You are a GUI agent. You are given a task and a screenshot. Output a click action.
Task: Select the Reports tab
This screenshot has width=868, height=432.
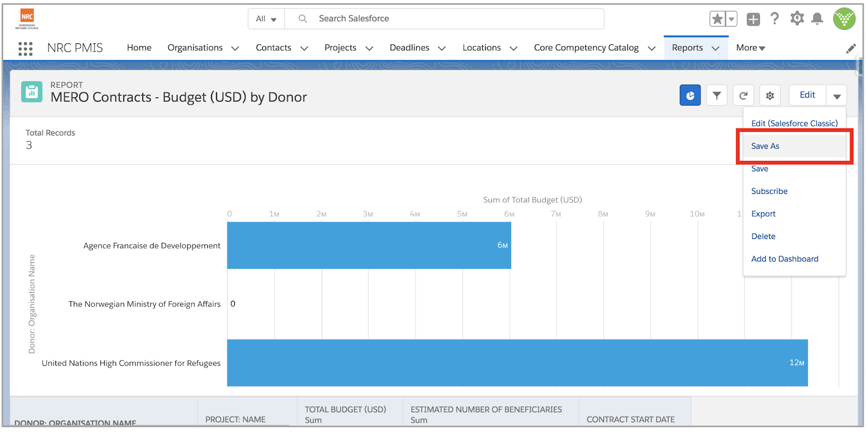coord(687,48)
